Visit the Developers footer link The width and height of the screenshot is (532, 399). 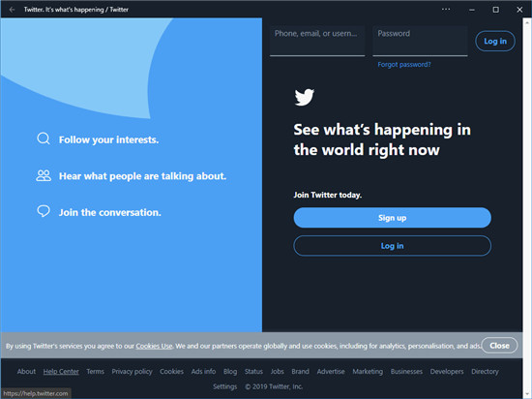pyautogui.click(x=447, y=372)
